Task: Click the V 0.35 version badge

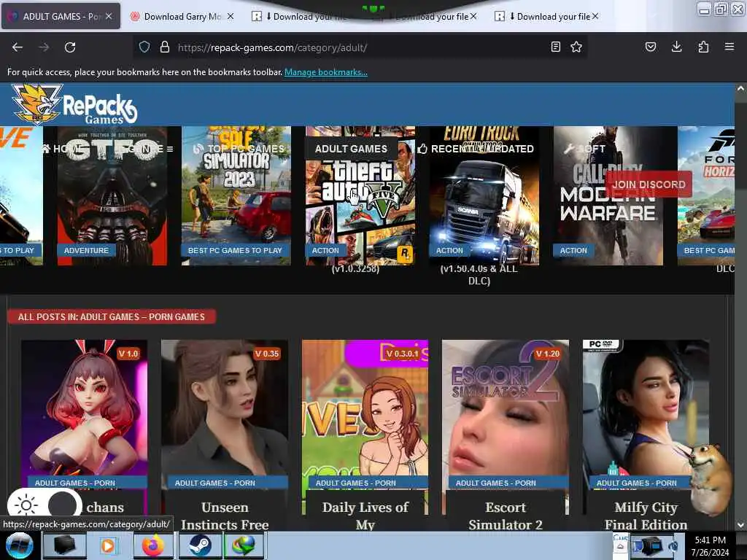Action: tap(267, 354)
